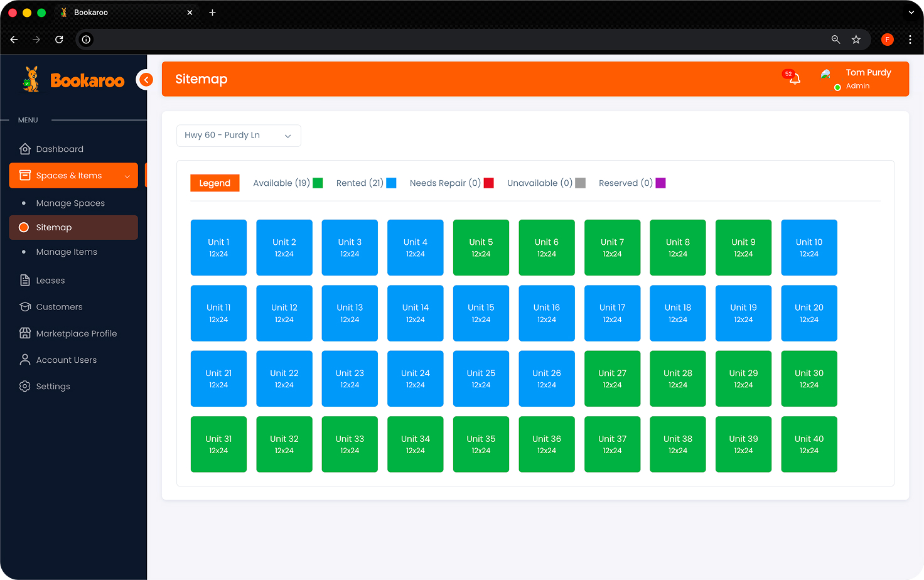The image size is (924, 580).
Task: Click the notification bell icon
Action: pos(794,78)
